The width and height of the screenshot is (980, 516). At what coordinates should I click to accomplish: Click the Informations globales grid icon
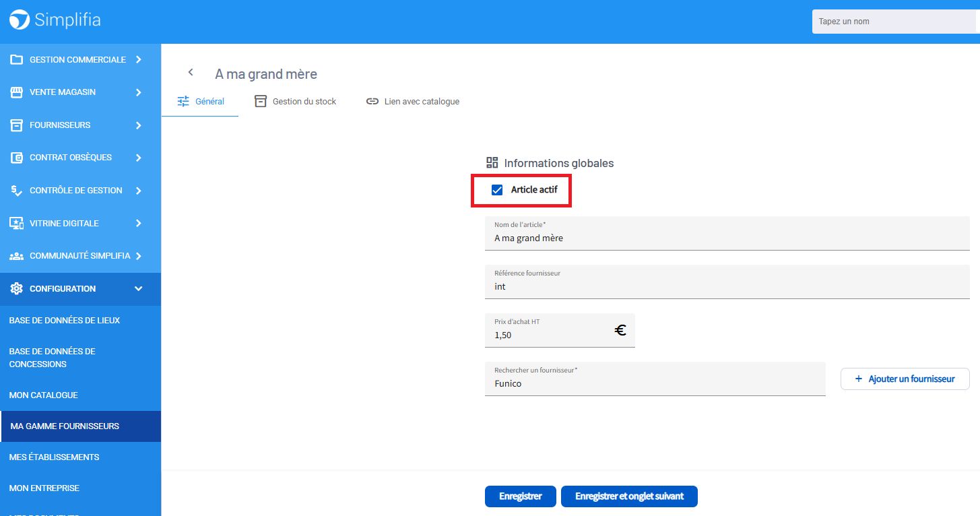(492, 162)
